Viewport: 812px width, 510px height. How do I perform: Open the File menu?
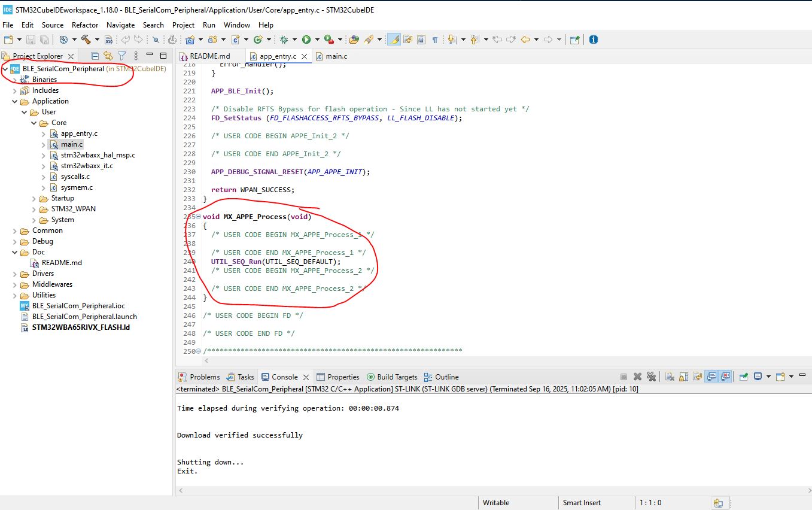click(8, 25)
